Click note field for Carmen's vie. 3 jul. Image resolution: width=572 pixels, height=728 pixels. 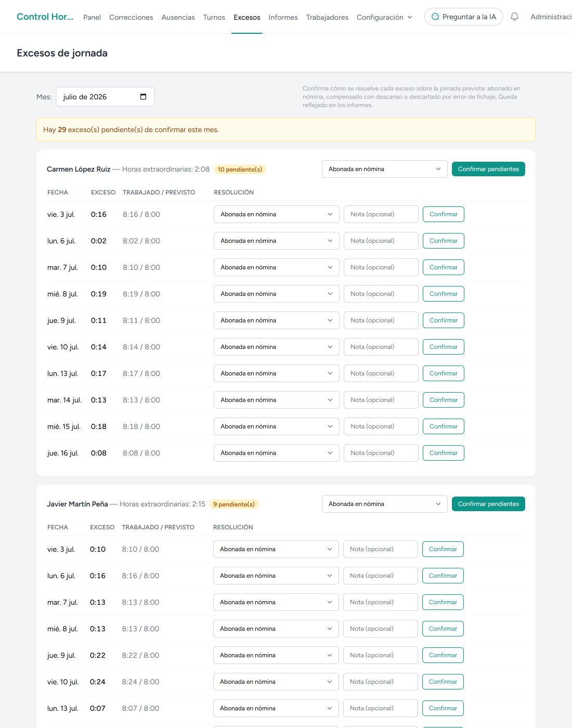click(x=381, y=214)
